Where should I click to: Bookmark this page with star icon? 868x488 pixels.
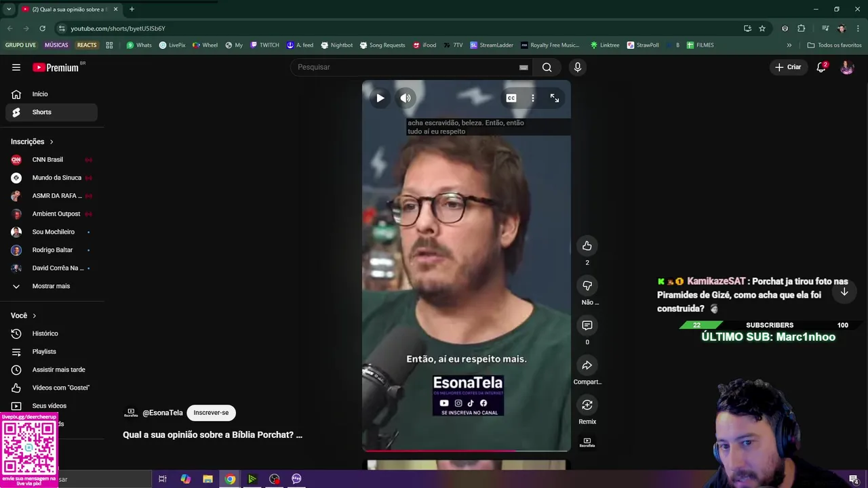[762, 28]
